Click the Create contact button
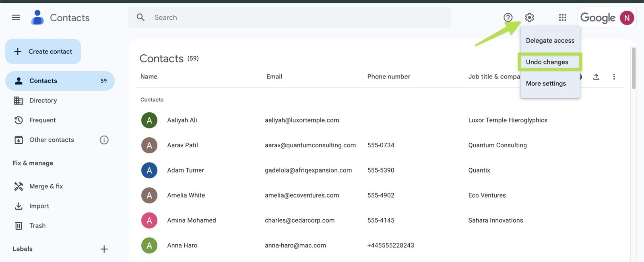The height and width of the screenshot is (262, 644). coord(43,51)
